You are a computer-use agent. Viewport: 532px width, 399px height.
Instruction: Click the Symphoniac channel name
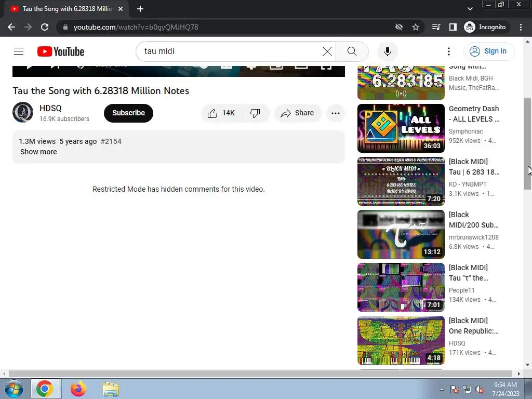tap(465, 131)
